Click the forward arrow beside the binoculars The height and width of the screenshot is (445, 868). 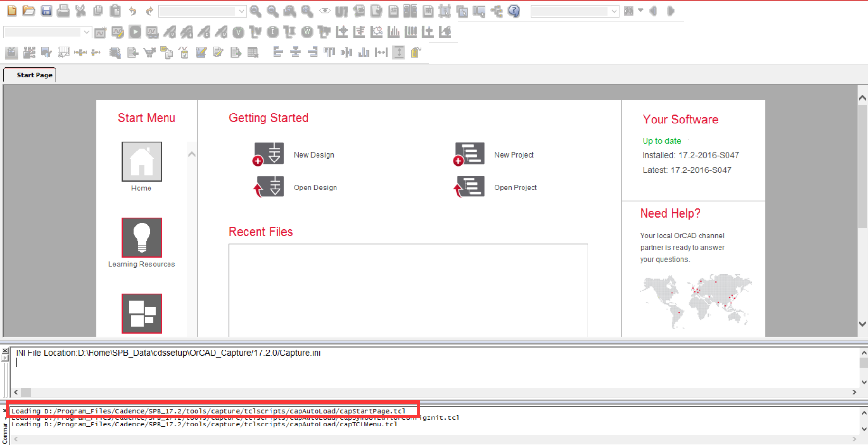(x=671, y=10)
